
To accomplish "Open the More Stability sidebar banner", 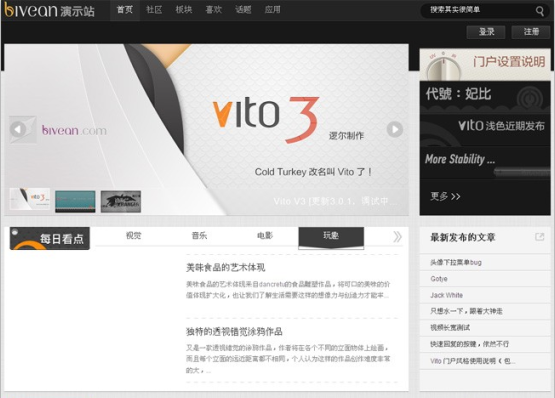I will [x=485, y=162].
